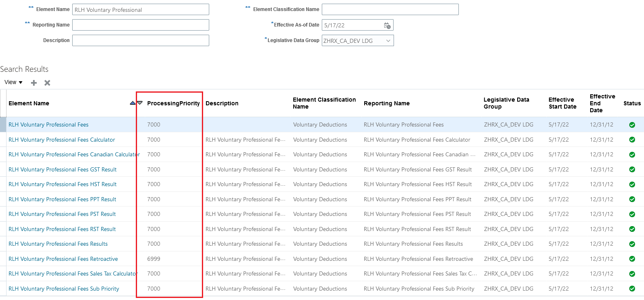Click priority 7000 in the Sub Priority row

[154, 289]
